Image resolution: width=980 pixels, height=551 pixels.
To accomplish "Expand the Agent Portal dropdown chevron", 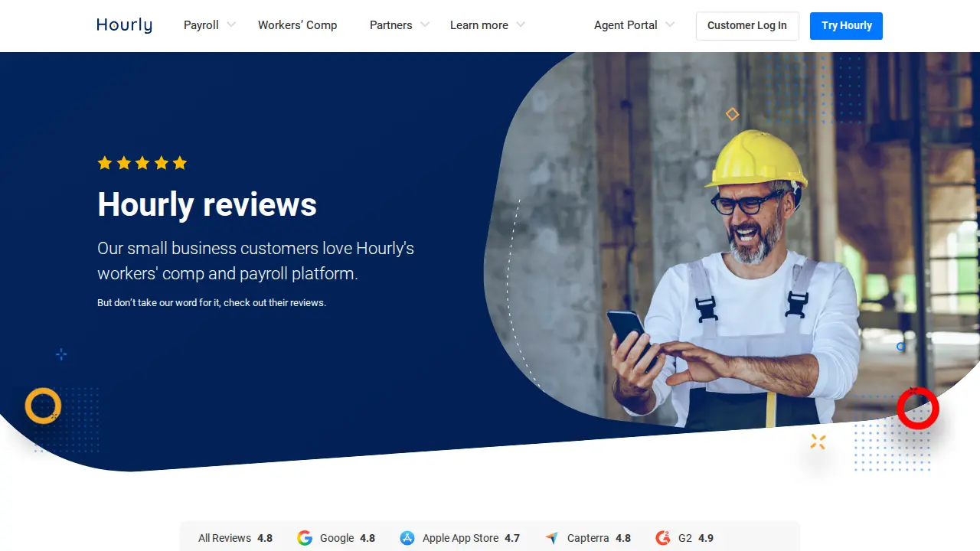I will 670,24.
